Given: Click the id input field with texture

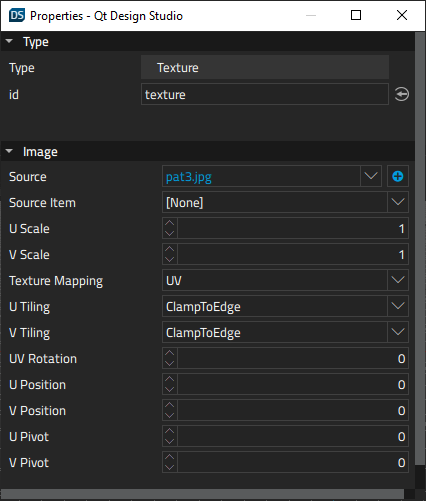Looking at the screenshot, I should coord(265,94).
